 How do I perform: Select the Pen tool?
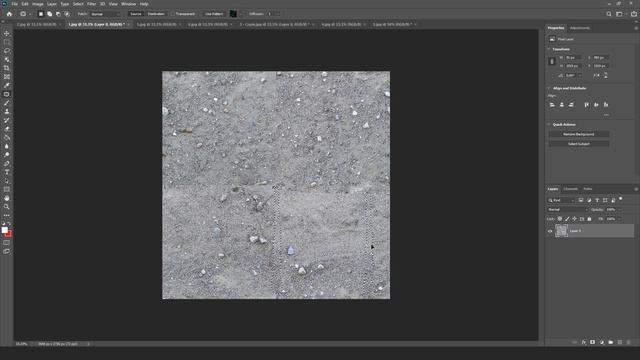click(7, 164)
